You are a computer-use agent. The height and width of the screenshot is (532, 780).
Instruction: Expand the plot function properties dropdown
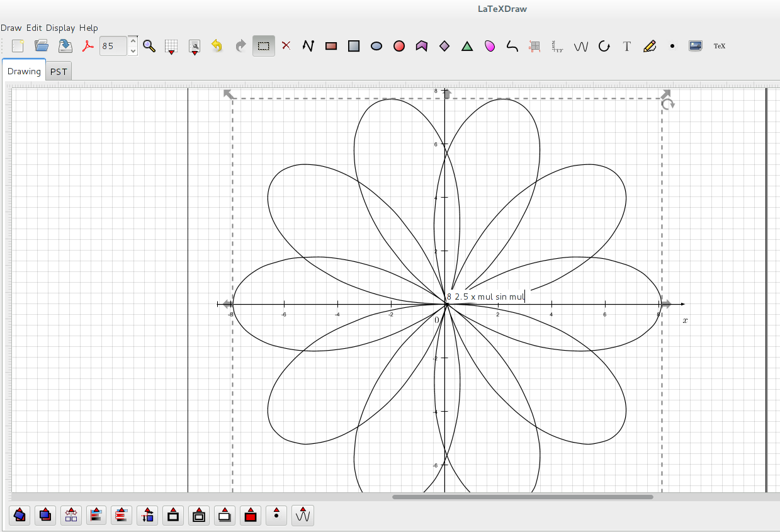[x=303, y=516]
